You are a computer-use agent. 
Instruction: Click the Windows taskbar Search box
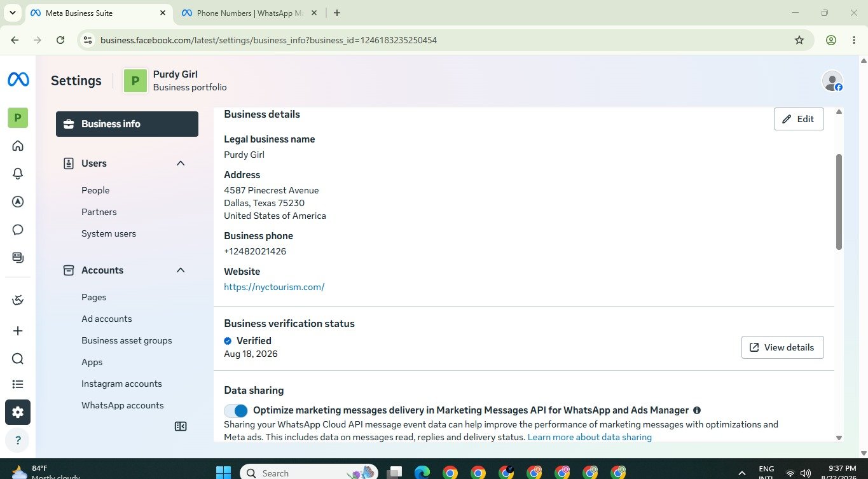309,473
